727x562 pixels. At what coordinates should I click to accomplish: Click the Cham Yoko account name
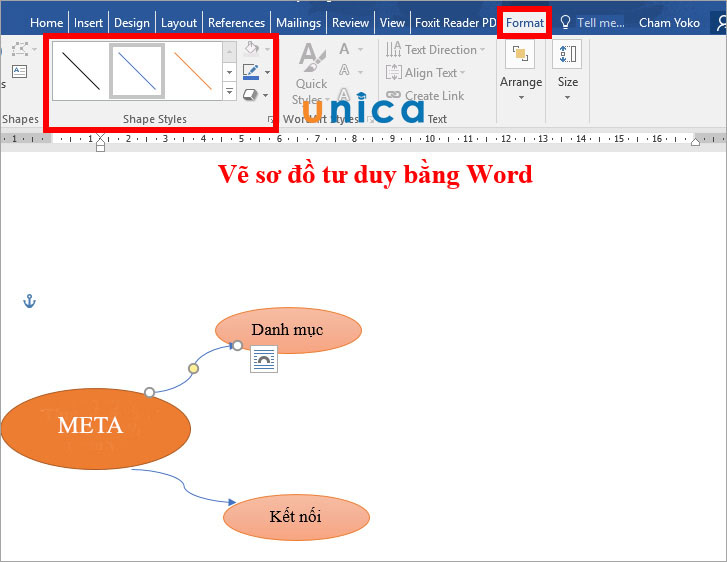tap(669, 23)
